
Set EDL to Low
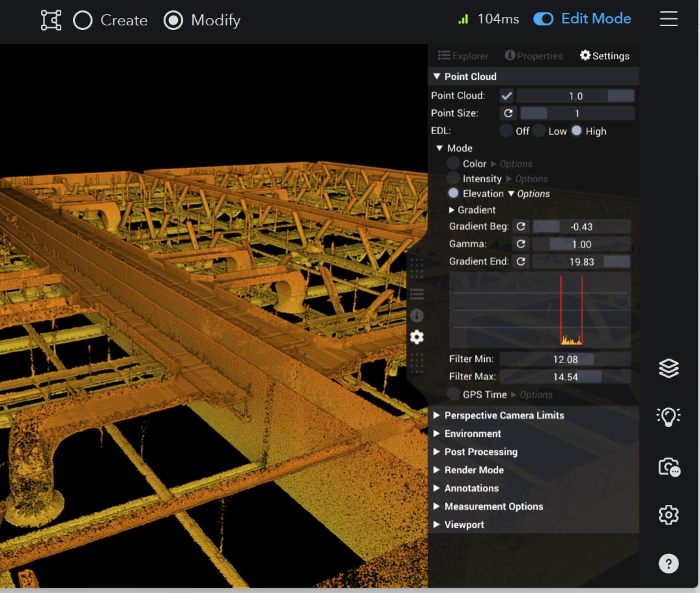click(539, 131)
